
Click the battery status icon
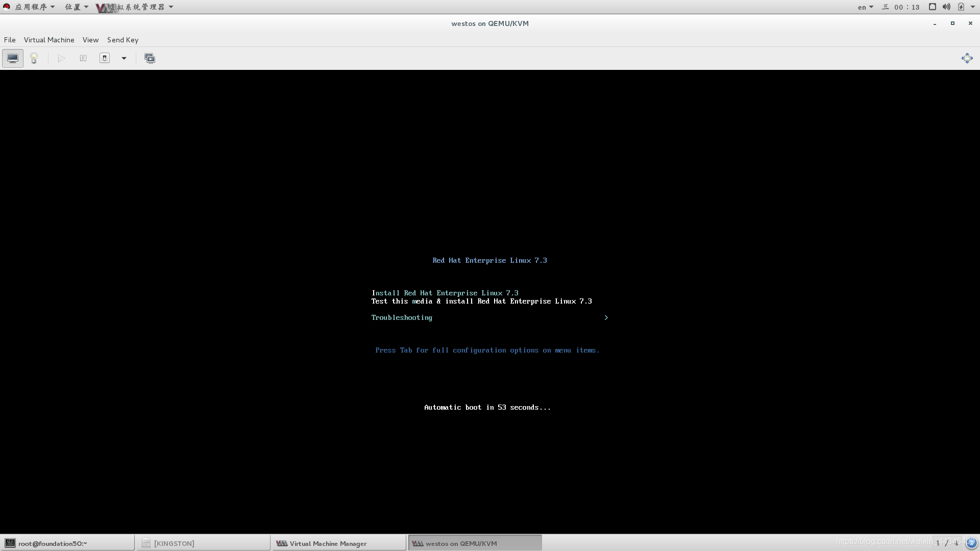pos(961,7)
